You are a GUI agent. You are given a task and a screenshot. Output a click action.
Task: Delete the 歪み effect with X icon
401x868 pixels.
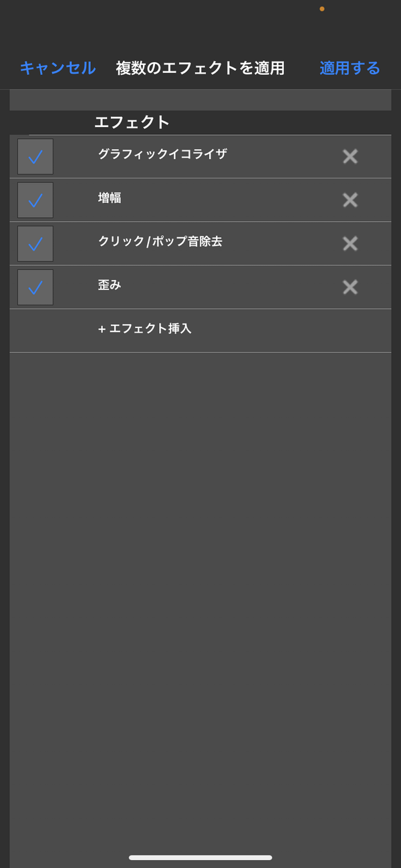pos(350,287)
